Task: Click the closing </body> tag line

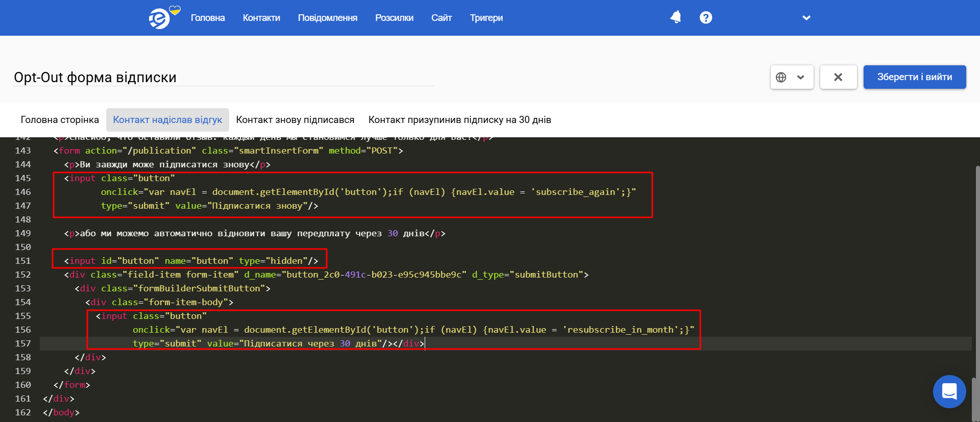Action: [61, 412]
